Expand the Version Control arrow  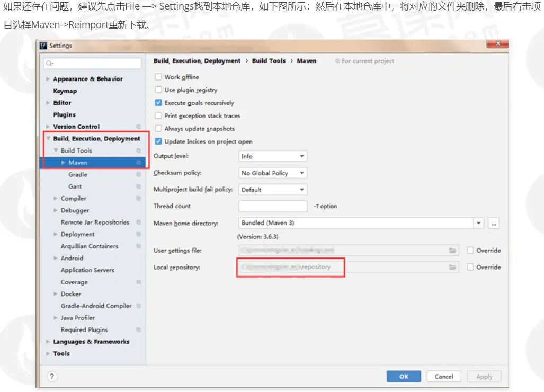(48, 127)
